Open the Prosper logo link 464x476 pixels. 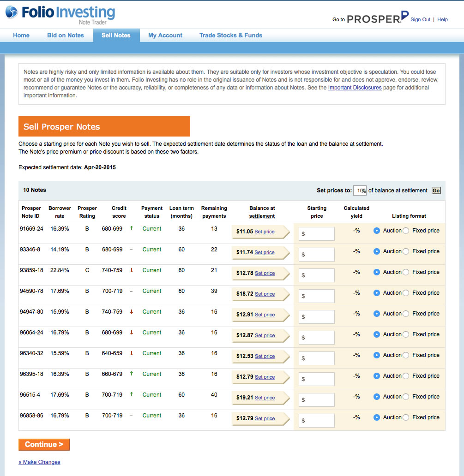point(378,18)
